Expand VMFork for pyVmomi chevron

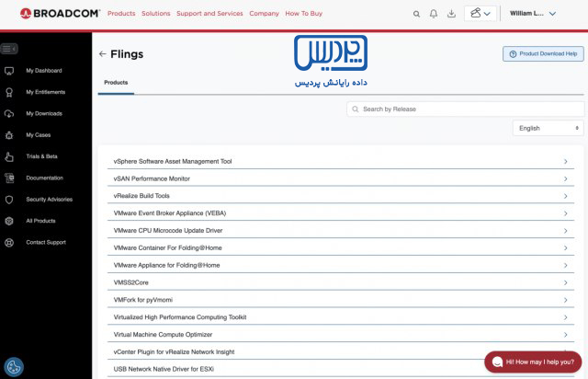click(x=566, y=300)
